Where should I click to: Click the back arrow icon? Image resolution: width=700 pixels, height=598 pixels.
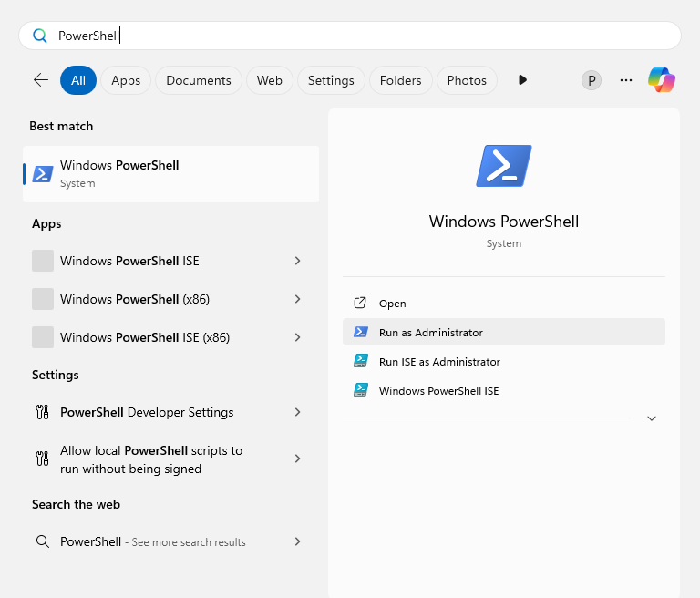click(x=41, y=80)
